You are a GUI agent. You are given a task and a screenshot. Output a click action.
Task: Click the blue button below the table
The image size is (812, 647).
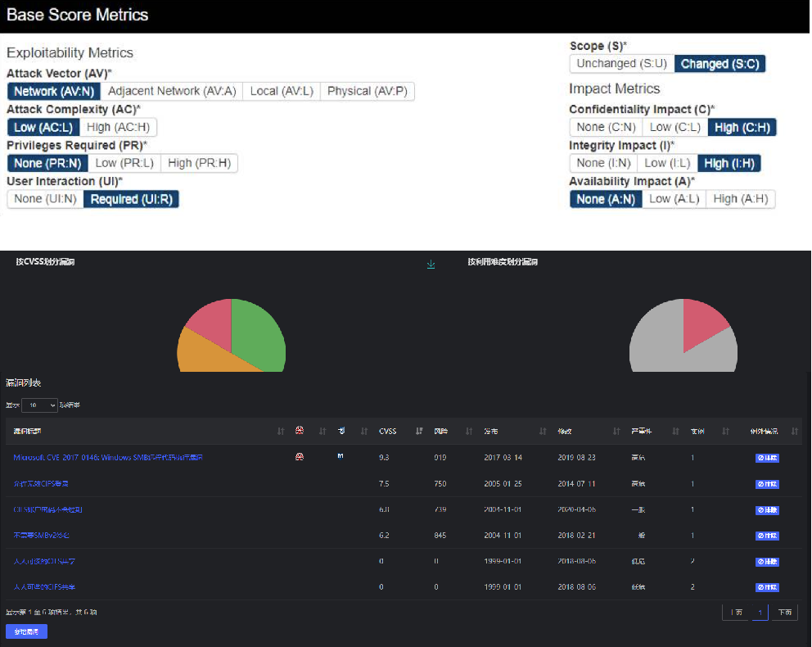pos(26,631)
